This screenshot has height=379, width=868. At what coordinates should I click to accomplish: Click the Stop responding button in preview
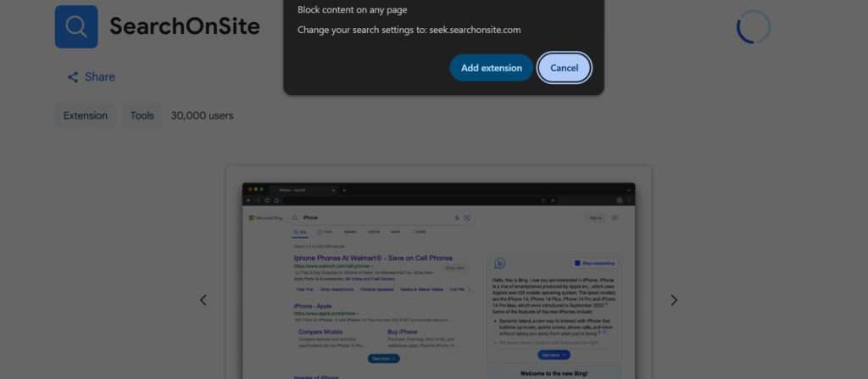594,263
